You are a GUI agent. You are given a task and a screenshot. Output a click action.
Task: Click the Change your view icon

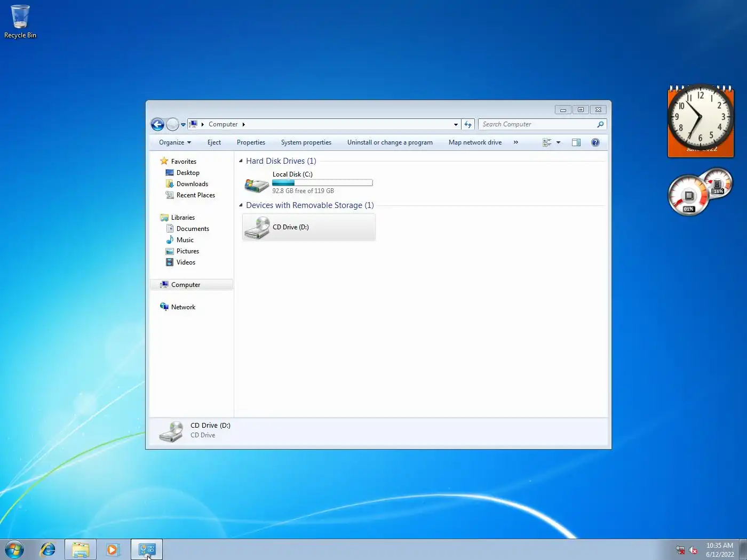547,142
